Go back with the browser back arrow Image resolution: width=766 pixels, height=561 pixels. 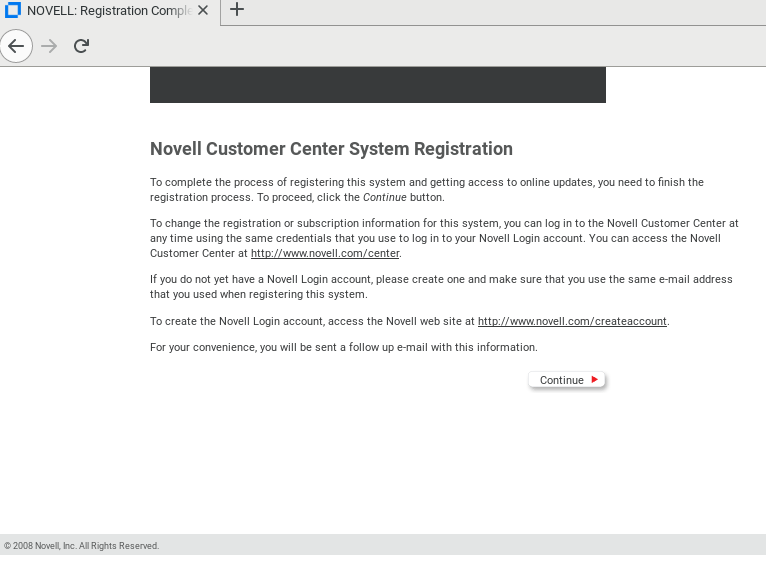click(16, 46)
